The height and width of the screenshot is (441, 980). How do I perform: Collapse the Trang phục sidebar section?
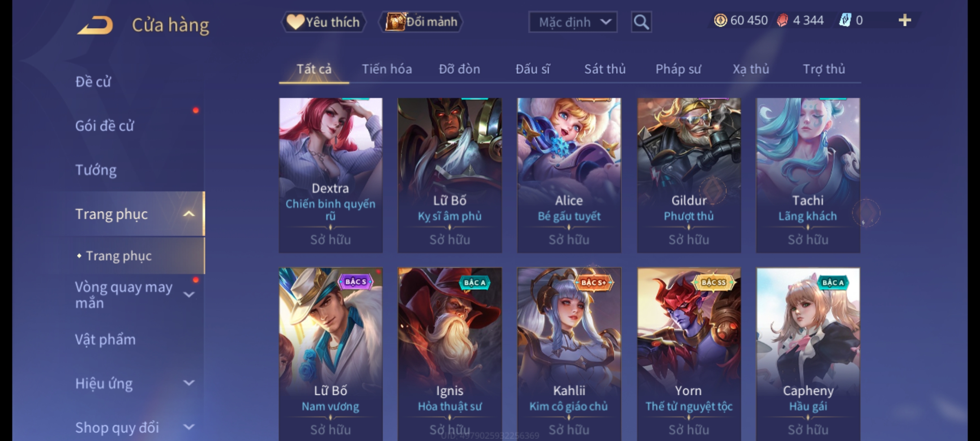[189, 214]
